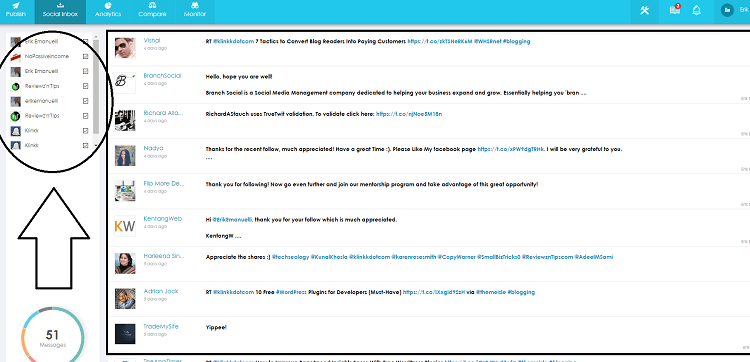This screenshot has width=750, height=362.
Task: Click the accounts list scrollbar thumb
Action: (96, 86)
